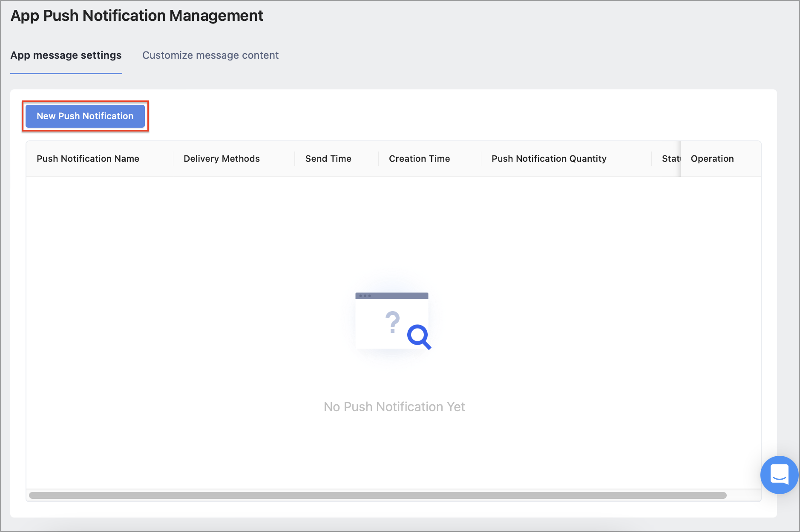Click the Operation column header

pyautogui.click(x=711, y=158)
